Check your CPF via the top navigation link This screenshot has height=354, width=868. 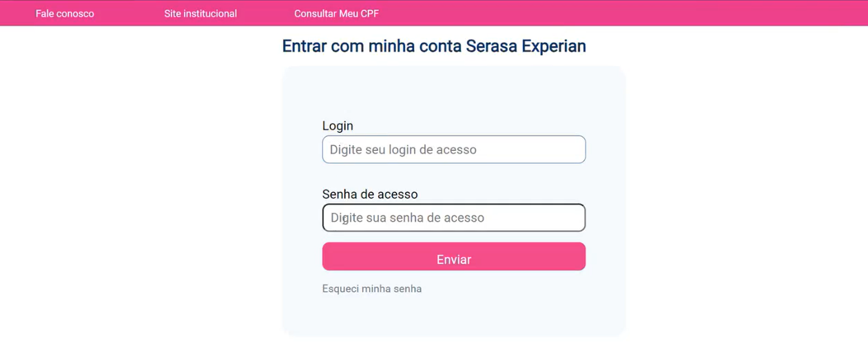[336, 14]
